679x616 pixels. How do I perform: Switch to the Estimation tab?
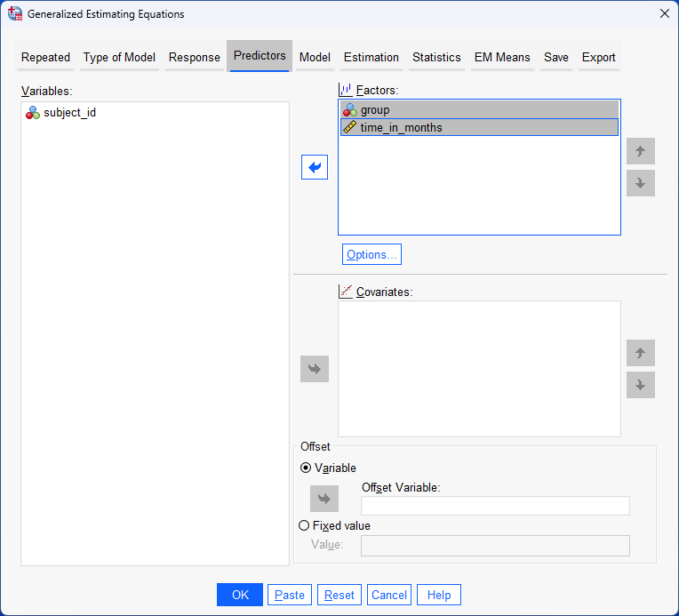371,57
